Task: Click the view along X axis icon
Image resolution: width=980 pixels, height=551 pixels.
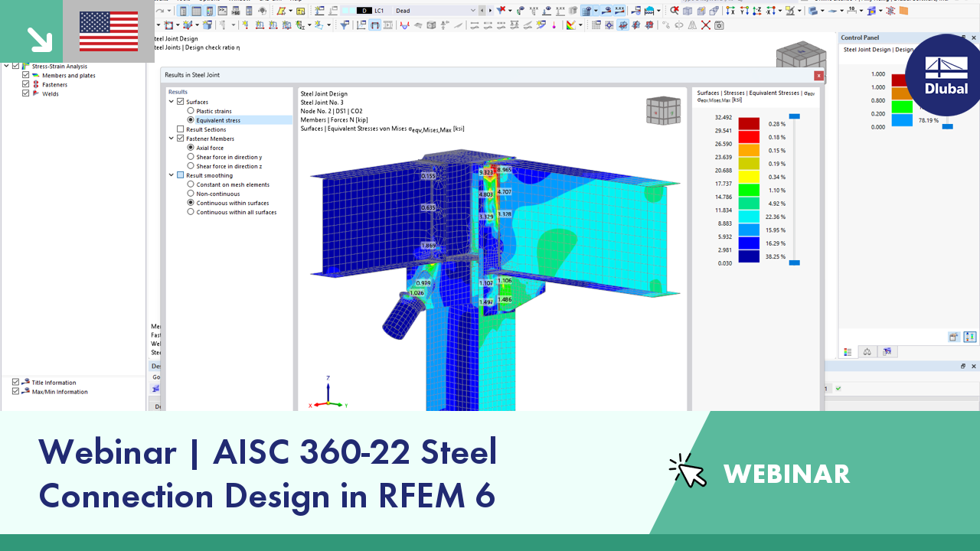Action: click(x=731, y=11)
